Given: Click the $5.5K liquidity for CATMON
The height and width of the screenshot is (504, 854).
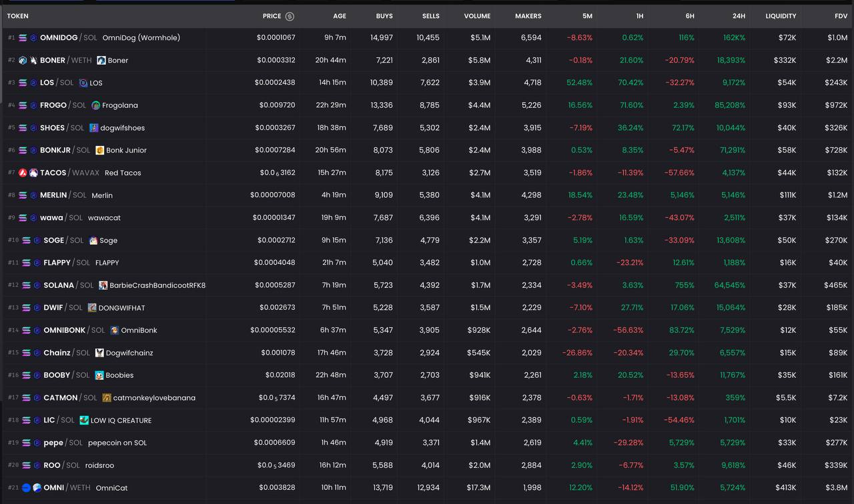Looking at the screenshot, I should pyautogui.click(x=786, y=398).
